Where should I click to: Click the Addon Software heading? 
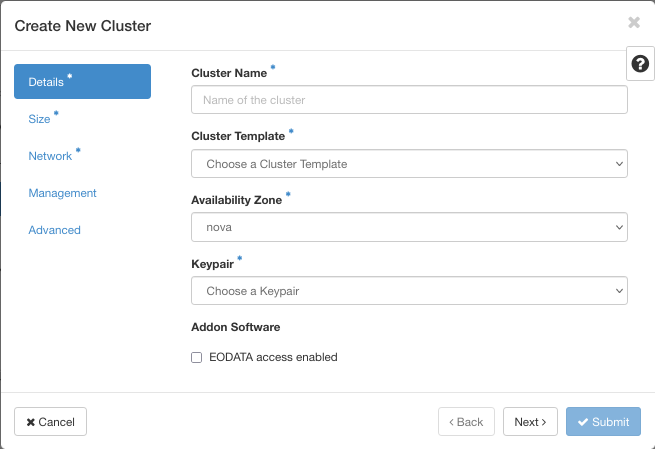click(235, 327)
